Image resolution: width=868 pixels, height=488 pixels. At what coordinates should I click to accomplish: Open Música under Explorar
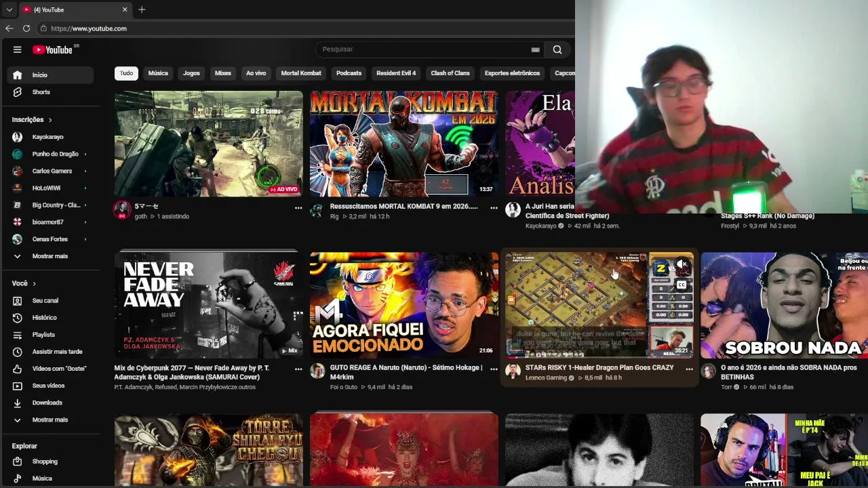(50, 479)
